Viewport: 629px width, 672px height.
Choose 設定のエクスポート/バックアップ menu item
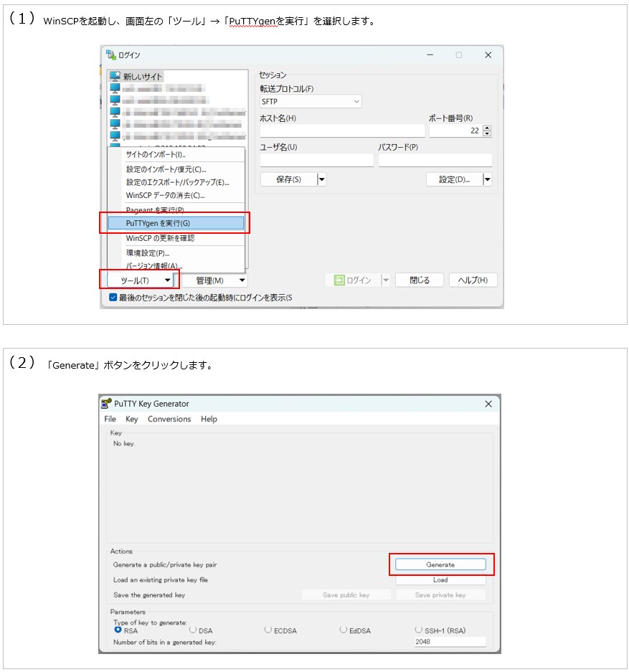click(x=176, y=182)
